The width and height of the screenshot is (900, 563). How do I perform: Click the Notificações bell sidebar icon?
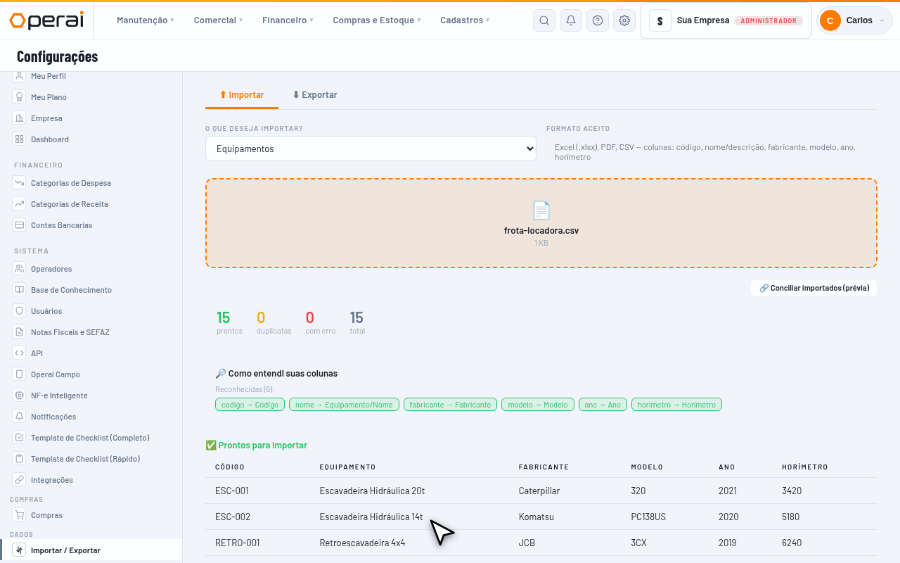(x=19, y=417)
